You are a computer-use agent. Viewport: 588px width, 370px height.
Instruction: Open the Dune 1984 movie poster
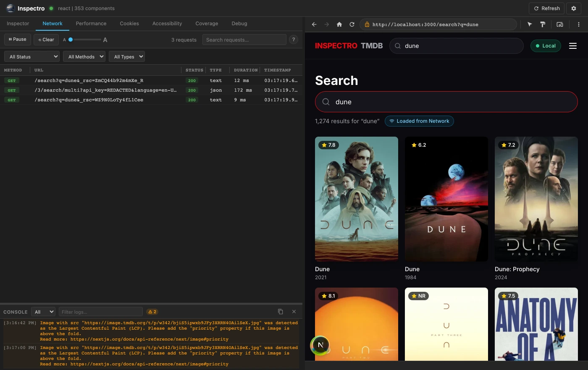pos(446,199)
